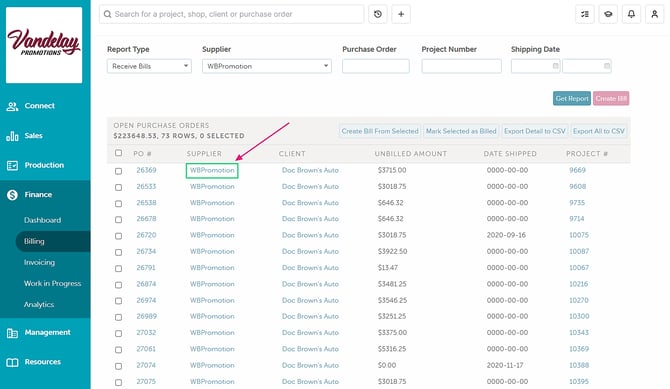Click the Purchase Order input field
This screenshot has height=389, width=670.
click(x=376, y=66)
